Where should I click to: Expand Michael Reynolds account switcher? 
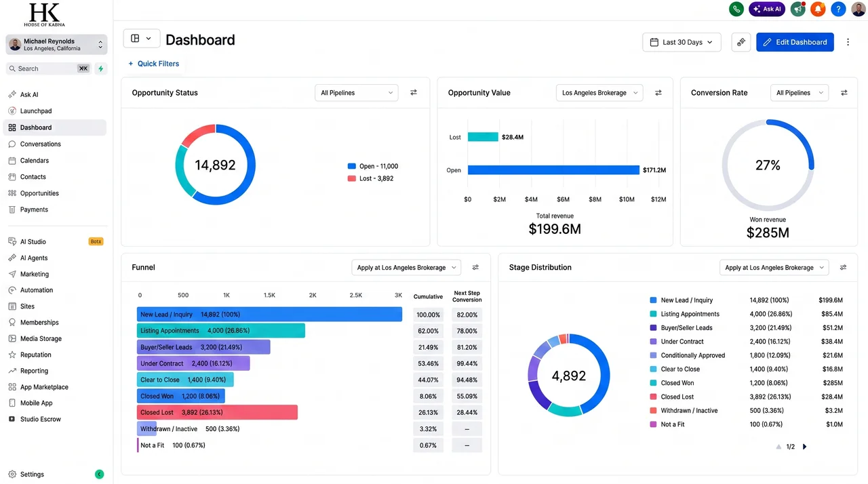tap(56, 45)
